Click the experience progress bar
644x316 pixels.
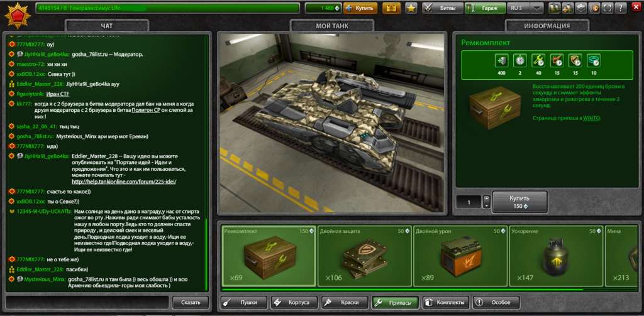[167, 8]
